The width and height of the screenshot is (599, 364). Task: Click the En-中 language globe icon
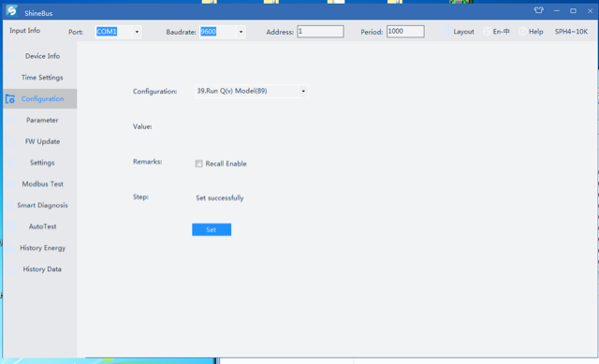[487, 32]
